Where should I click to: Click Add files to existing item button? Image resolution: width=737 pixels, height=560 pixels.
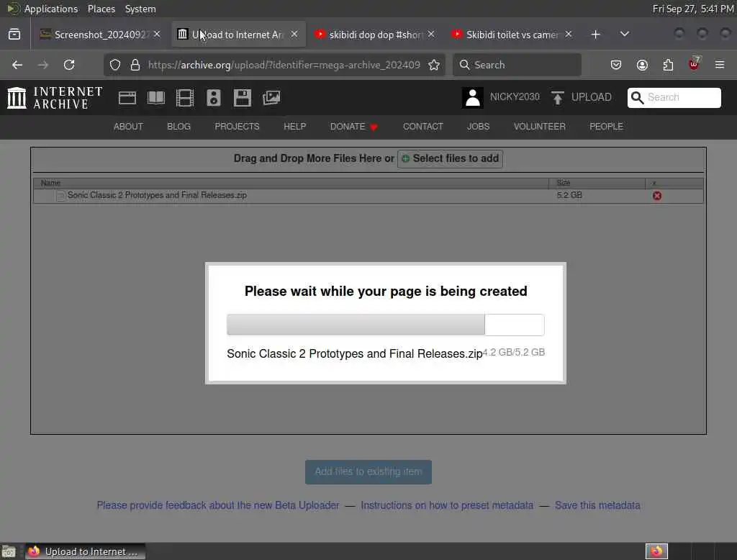(x=368, y=471)
